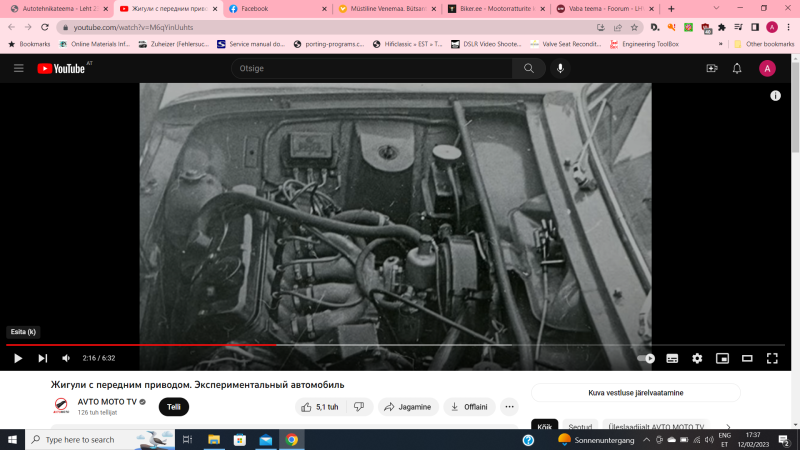Mute the video volume
The height and width of the screenshot is (450, 800).
click(x=66, y=358)
